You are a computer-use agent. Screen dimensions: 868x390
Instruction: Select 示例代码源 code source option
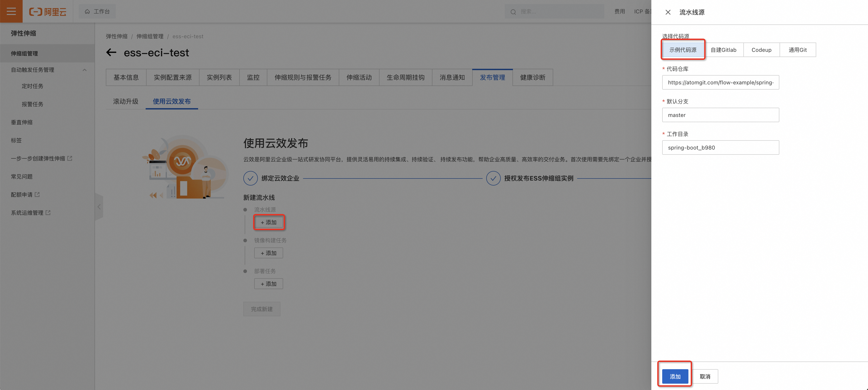pyautogui.click(x=683, y=50)
